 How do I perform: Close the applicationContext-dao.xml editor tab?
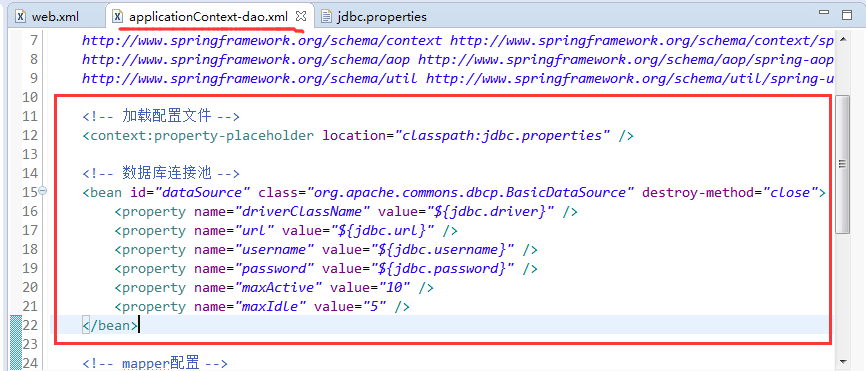tap(300, 16)
